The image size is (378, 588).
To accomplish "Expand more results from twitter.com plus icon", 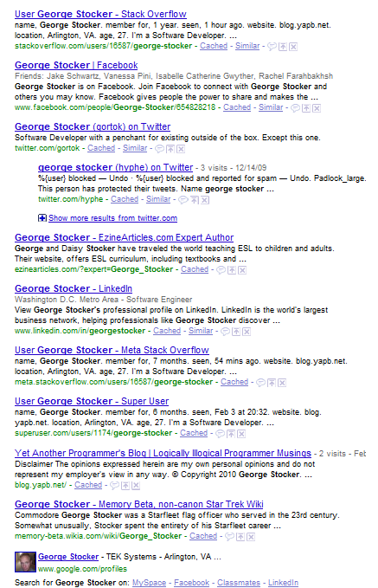I will 42,218.
